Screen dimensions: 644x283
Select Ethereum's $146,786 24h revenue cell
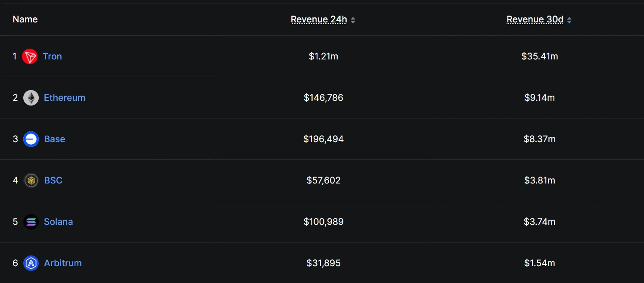tap(324, 98)
